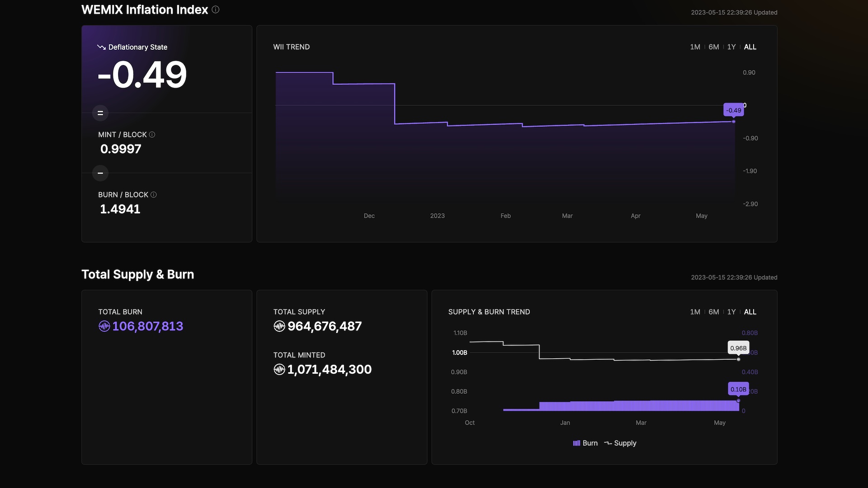Click the WEMIX coin icon by Total Supply

[279, 326]
